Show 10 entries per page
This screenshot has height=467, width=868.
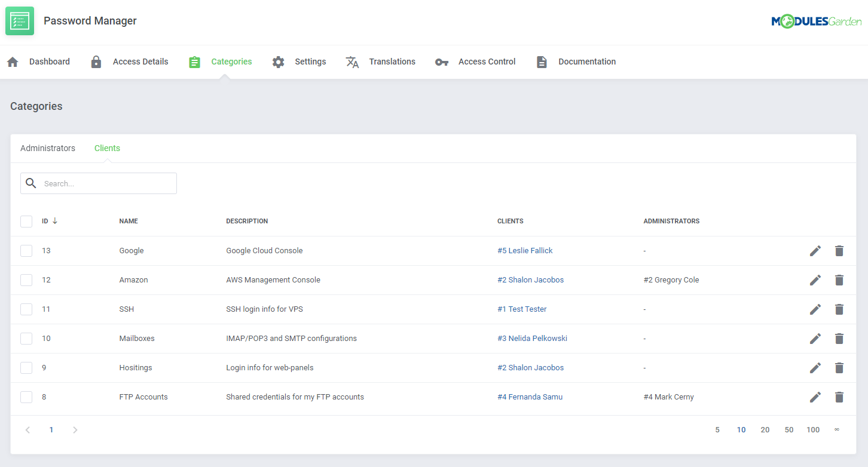(x=741, y=430)
